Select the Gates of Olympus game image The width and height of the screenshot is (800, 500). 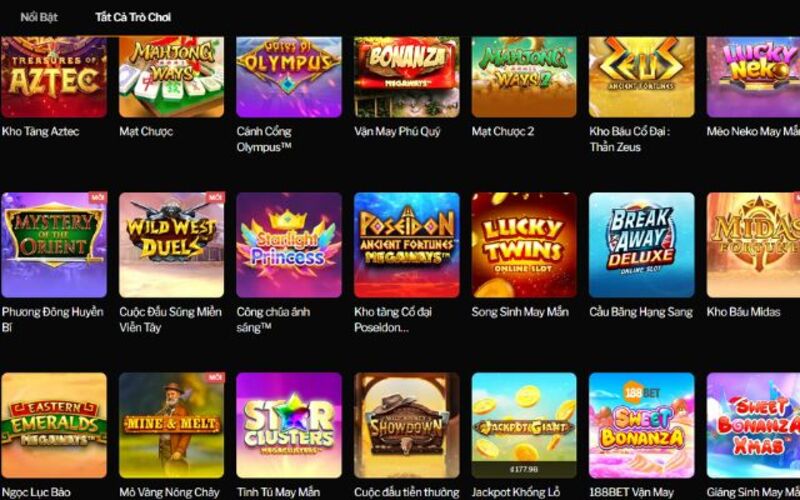point(289,77)
